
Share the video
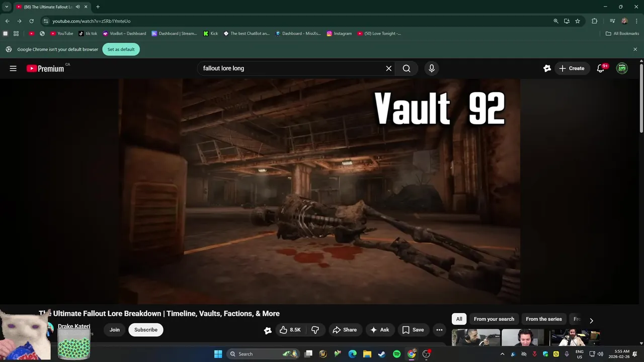[x=345, y=330]
